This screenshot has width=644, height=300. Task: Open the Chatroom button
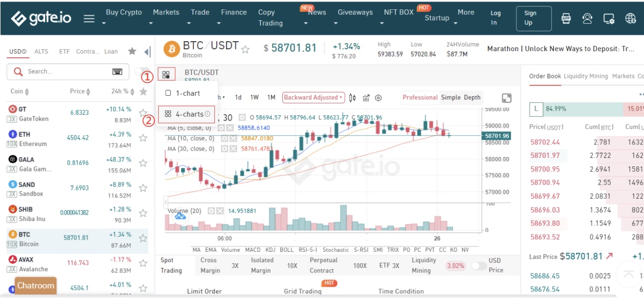(x=35, y=286)
